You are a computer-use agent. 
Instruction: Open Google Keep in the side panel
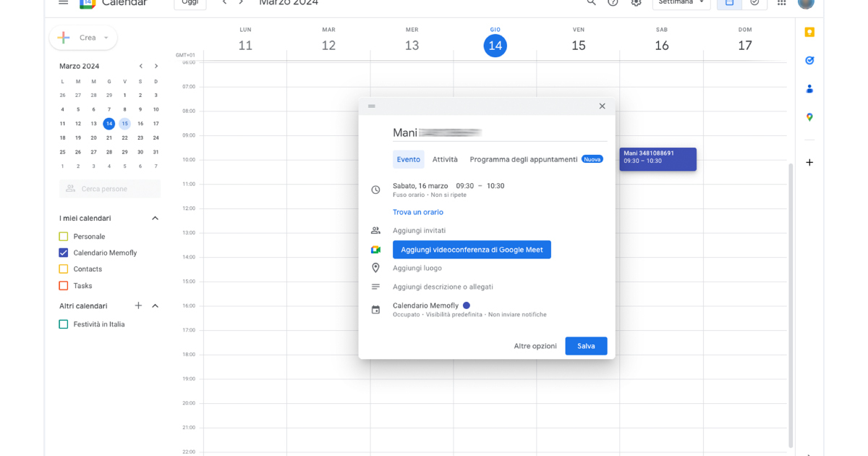(809, 32)
